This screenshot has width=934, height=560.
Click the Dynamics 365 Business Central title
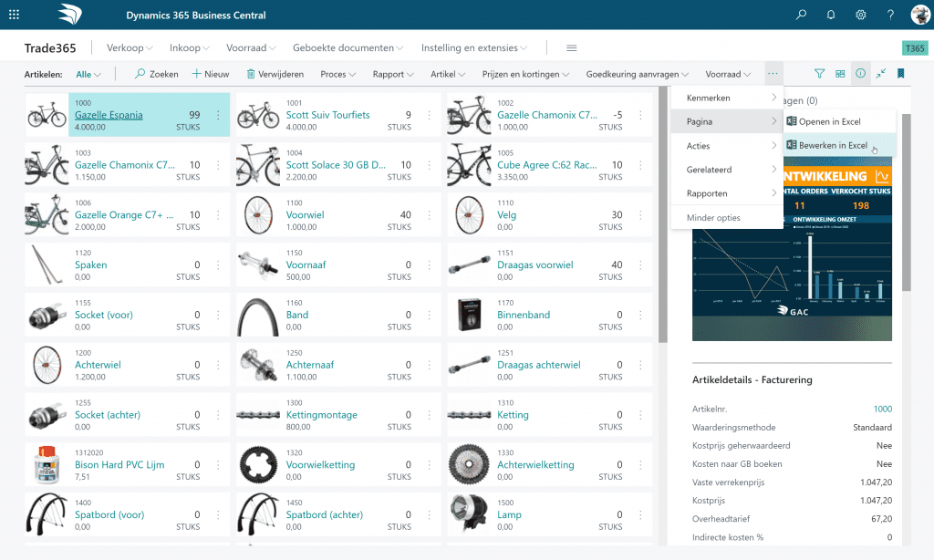(196, 16)
